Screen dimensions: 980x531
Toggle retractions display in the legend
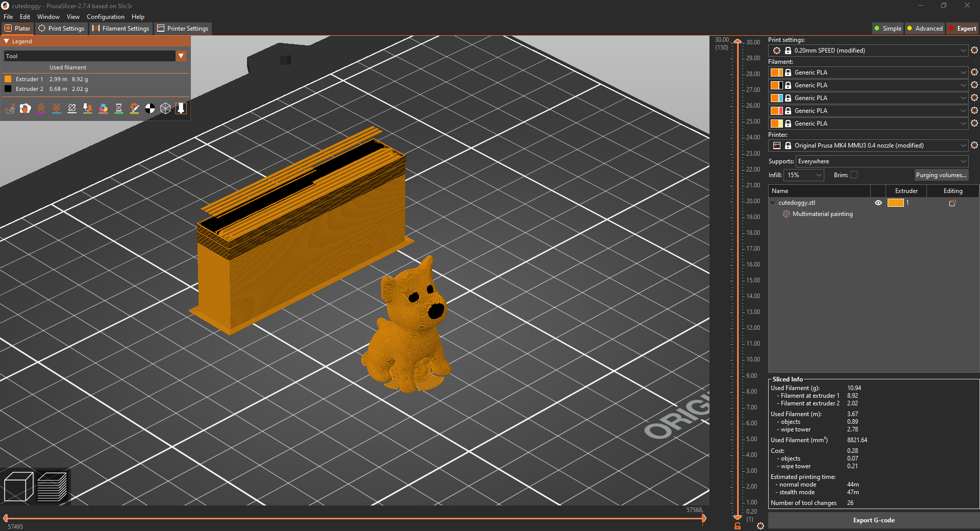[x=41, y=109]
